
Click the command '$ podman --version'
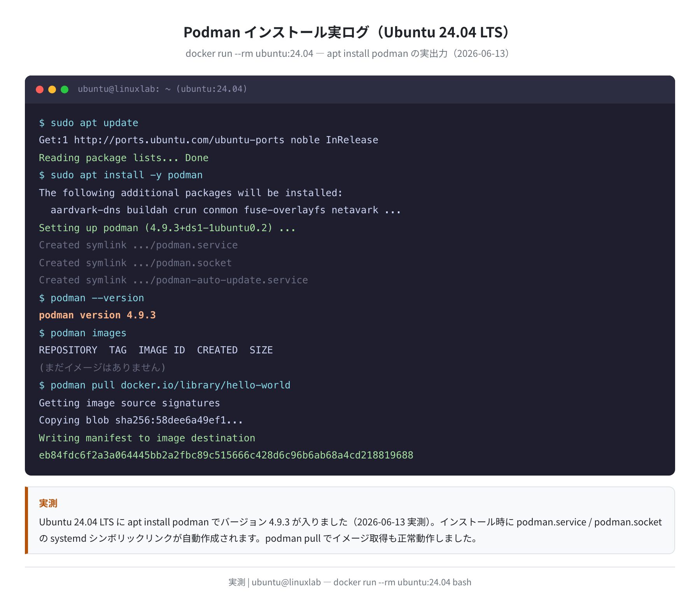tap(91, 298)
